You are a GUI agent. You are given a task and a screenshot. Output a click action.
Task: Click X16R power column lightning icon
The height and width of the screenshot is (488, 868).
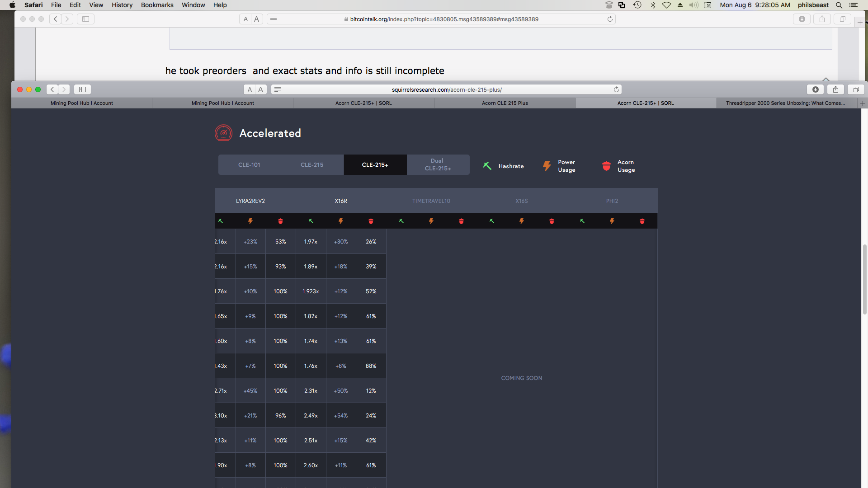[341, 221]
